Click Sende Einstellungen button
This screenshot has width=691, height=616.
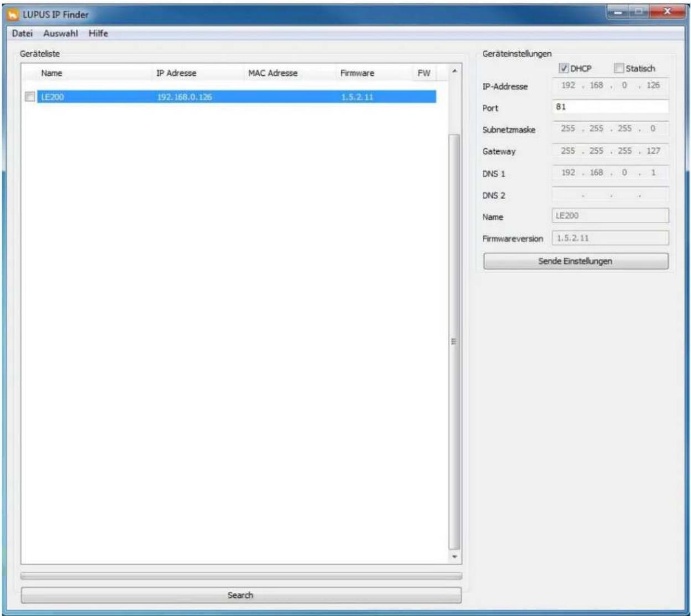(x=576, y=261)
